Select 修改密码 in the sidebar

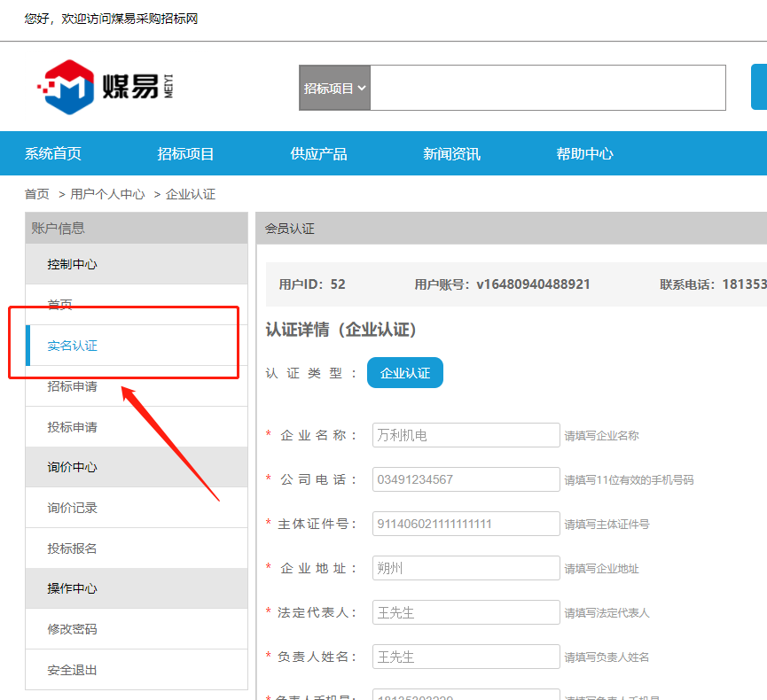(x=73, y=629)
